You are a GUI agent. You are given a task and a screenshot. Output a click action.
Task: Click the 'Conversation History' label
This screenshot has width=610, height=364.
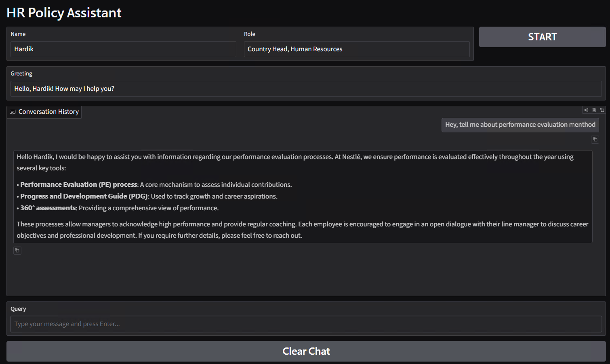click(48, 112)
